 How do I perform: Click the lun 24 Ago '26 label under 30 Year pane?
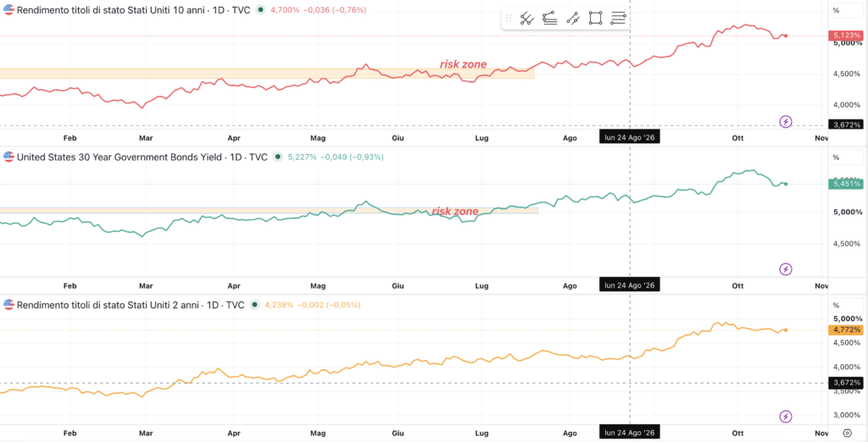(630, 285)
